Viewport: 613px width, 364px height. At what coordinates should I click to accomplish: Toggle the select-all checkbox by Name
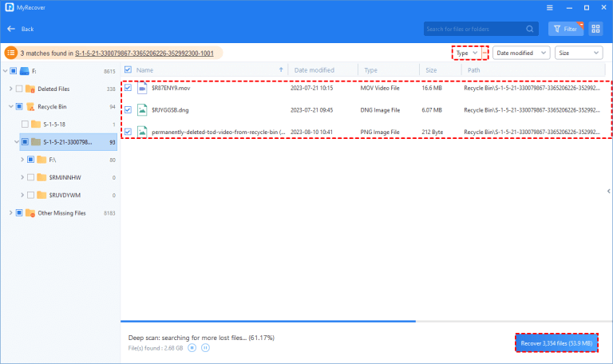[128, 69]
